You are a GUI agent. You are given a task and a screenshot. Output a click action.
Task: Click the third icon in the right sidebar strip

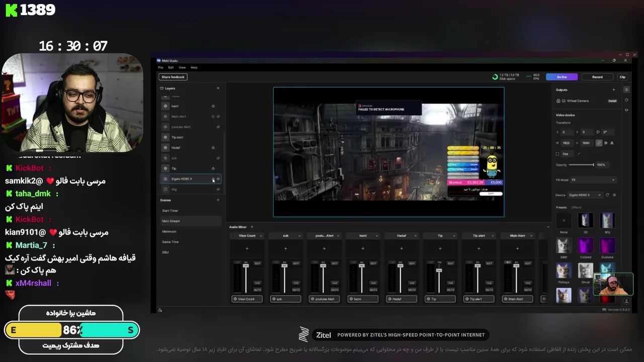626,109
